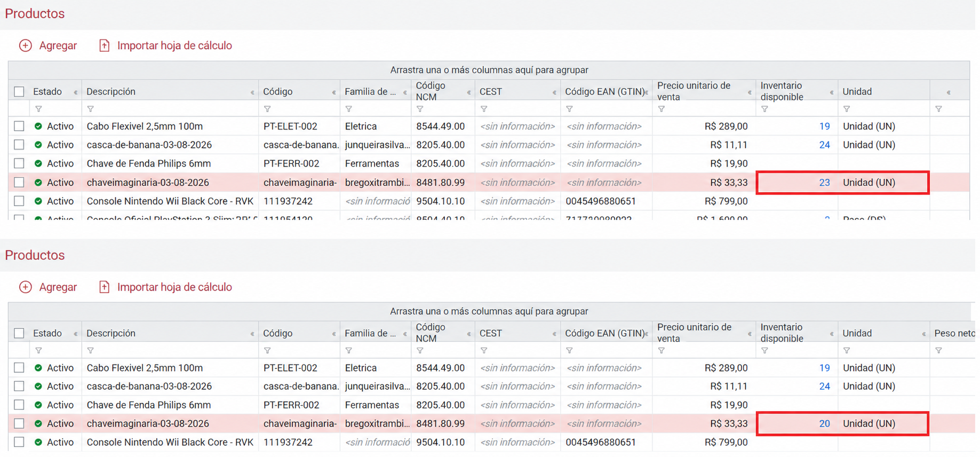Check chaveimaginaria row checkbox in bottom table
Viewport: 980px width, 457px height.
(19, 423)
